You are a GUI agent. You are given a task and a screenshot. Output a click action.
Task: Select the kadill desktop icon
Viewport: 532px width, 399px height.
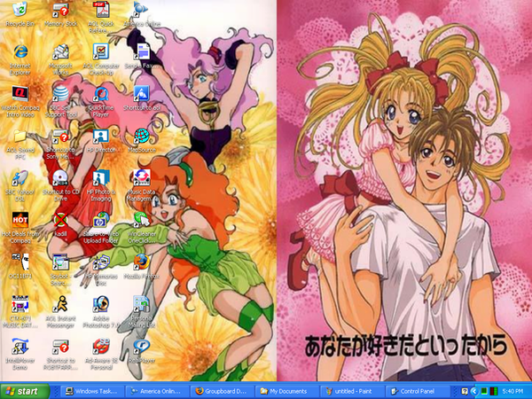coord(60,220)
